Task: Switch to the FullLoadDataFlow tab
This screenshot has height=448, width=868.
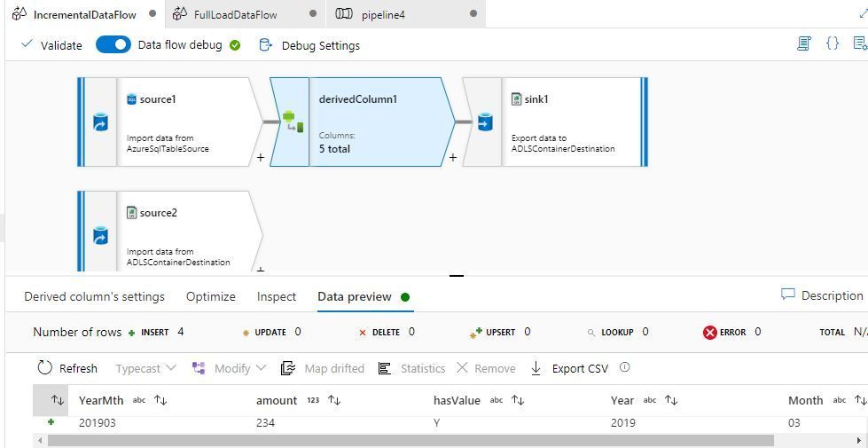Action: click(x=235, y=14)
